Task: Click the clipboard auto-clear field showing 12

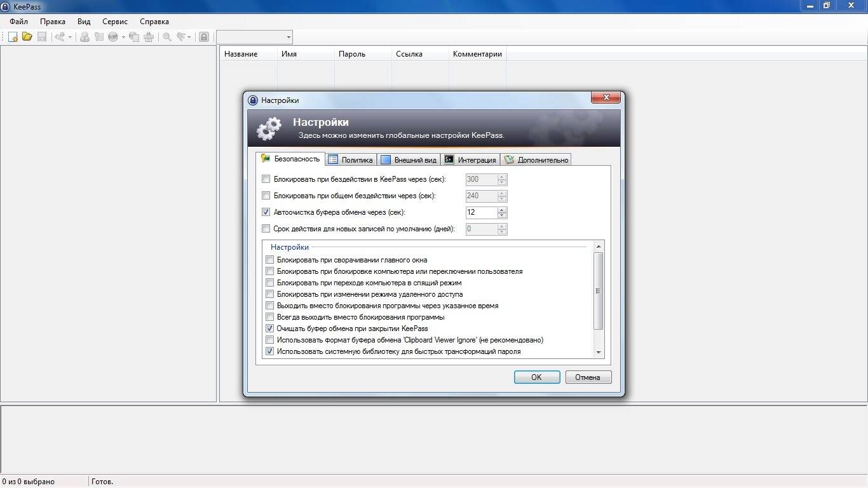Action: pyautogui.click(x=482, y=212)
